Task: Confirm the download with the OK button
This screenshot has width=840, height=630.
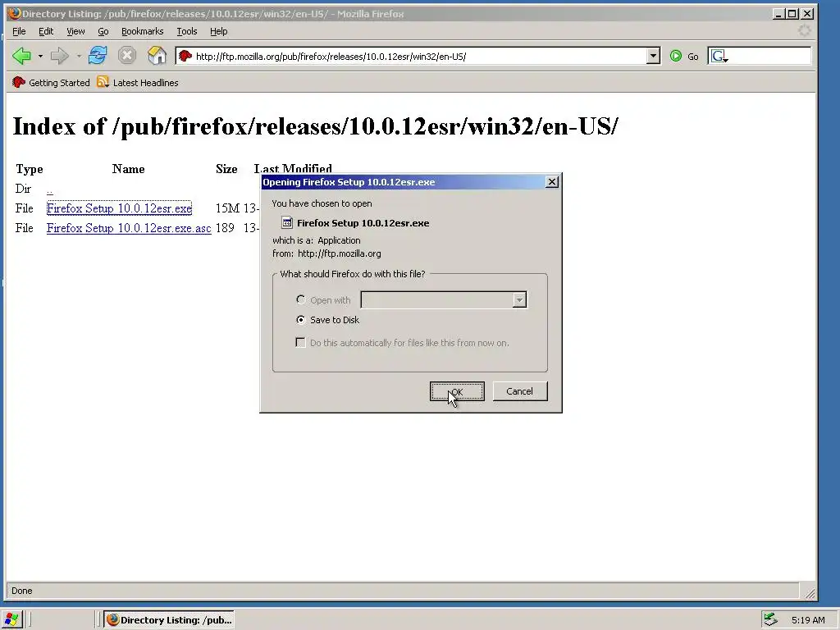Action: tap(457, 391)
